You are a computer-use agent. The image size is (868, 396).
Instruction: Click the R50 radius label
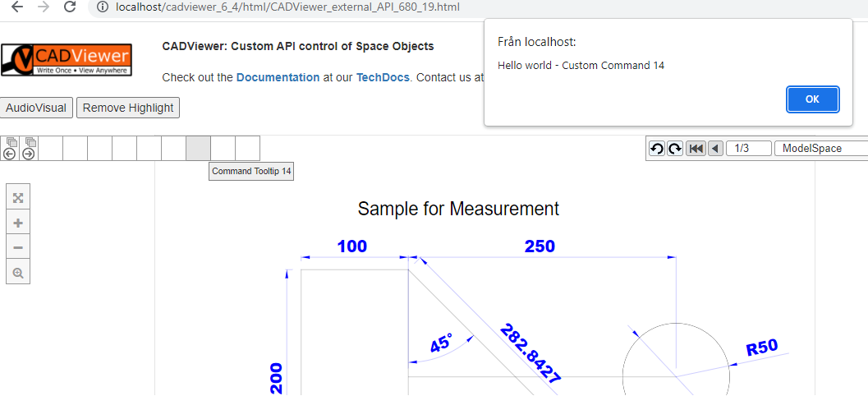click(x=762, y=348)
